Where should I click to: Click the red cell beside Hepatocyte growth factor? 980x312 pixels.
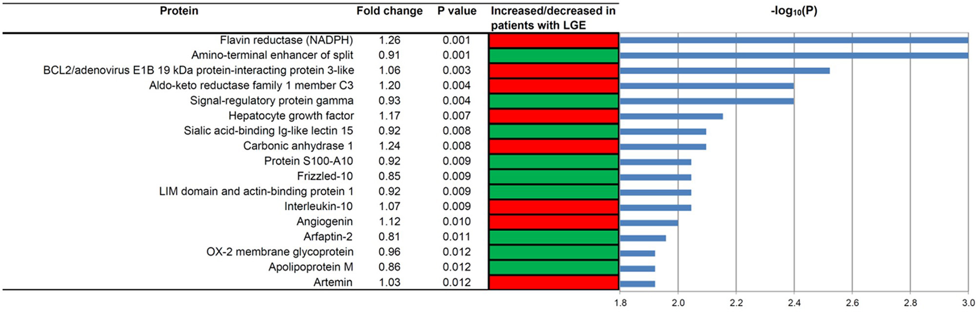553,116
